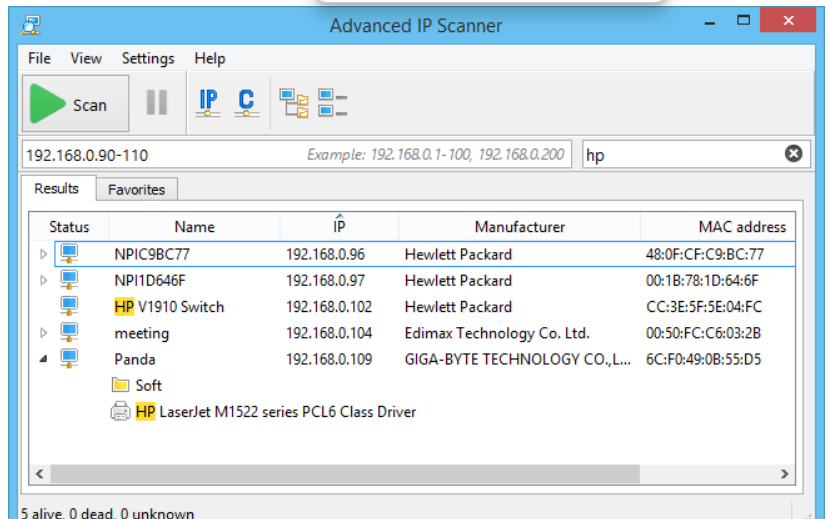
Task: Click the Collapse all list icon
Action: click(x=332, y=103)
